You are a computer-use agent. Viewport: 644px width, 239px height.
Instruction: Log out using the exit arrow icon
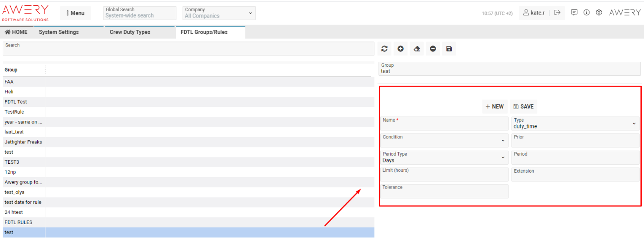point(557,13)
